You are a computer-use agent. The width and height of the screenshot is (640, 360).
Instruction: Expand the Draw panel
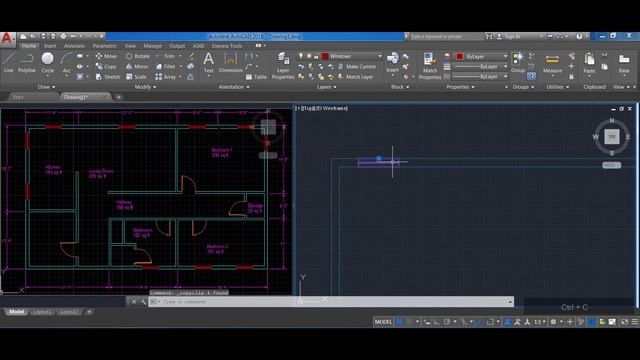click(46, 87)
